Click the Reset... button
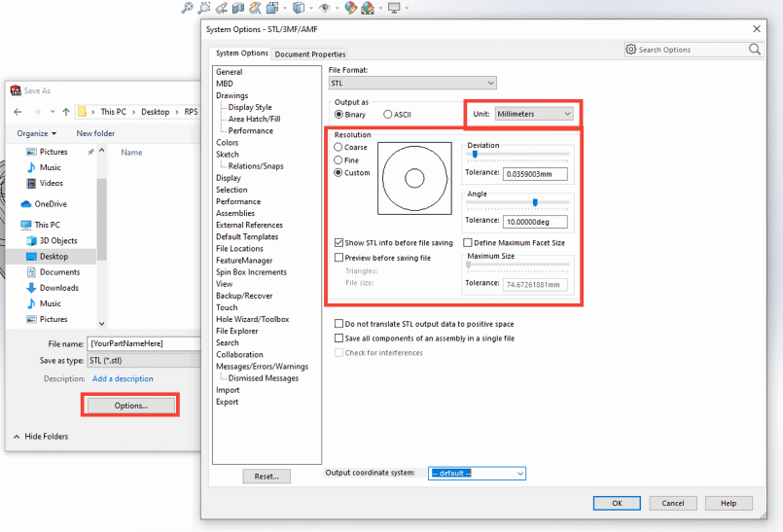This screenshot has width=783, height=532. pyautogui.click(x=267, y=477)
